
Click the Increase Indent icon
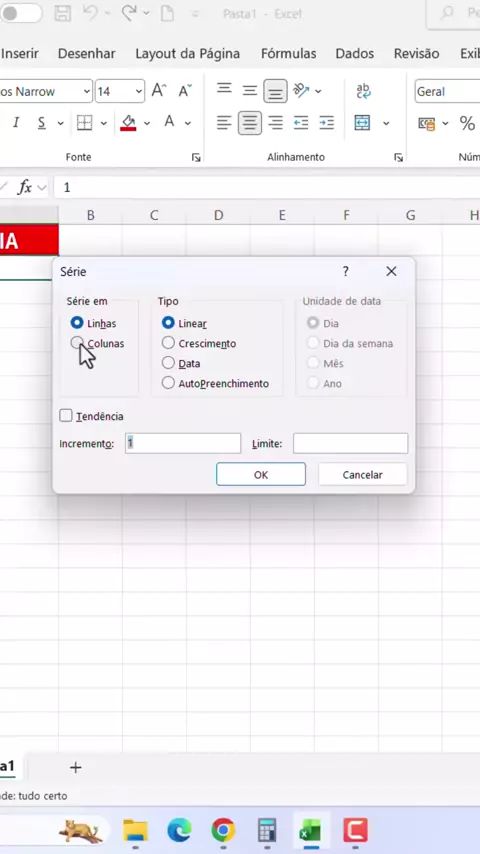pyautogui.click(x=326, y=123)
